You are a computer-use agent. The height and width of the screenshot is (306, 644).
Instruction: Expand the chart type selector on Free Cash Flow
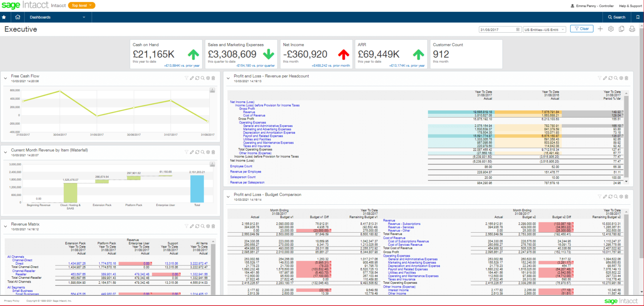click(212, 90)
